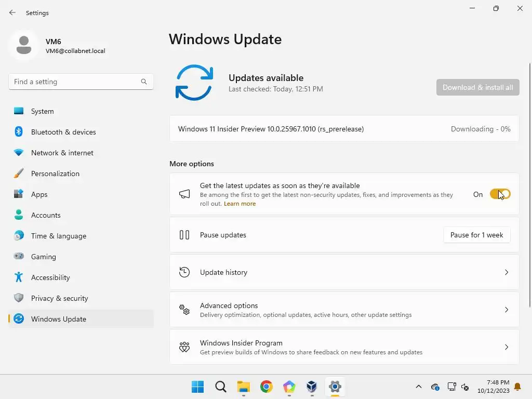This screenshot has width=532, height=399.
Task: Open Bluetooth & devices page
Action: click(x=81, y=131)
